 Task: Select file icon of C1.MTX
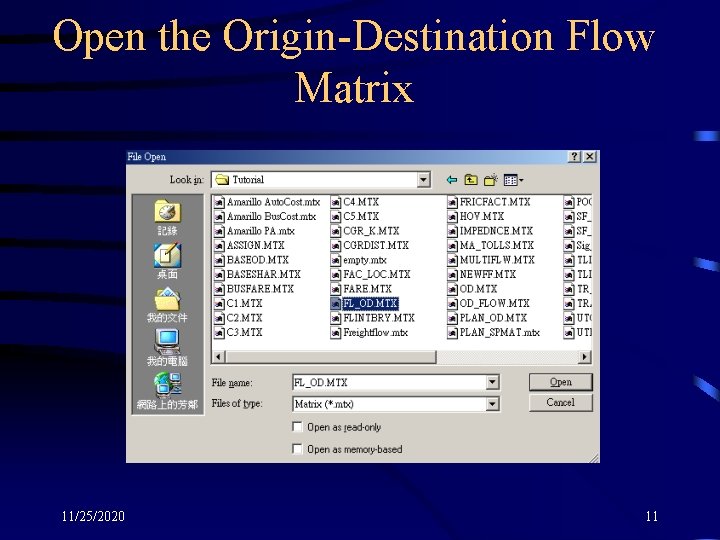219,304
